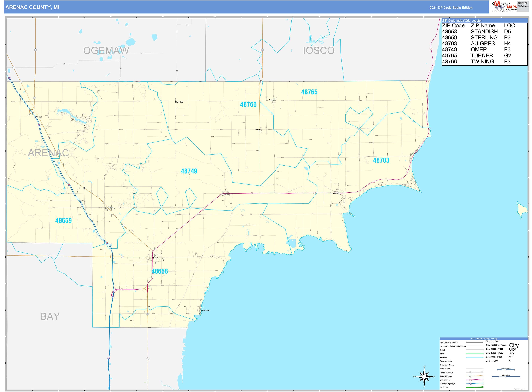The image size is (532, 392).
Task: Click the red city dot for Cities 5,000-24,999
Action: [x=508, y=357]
